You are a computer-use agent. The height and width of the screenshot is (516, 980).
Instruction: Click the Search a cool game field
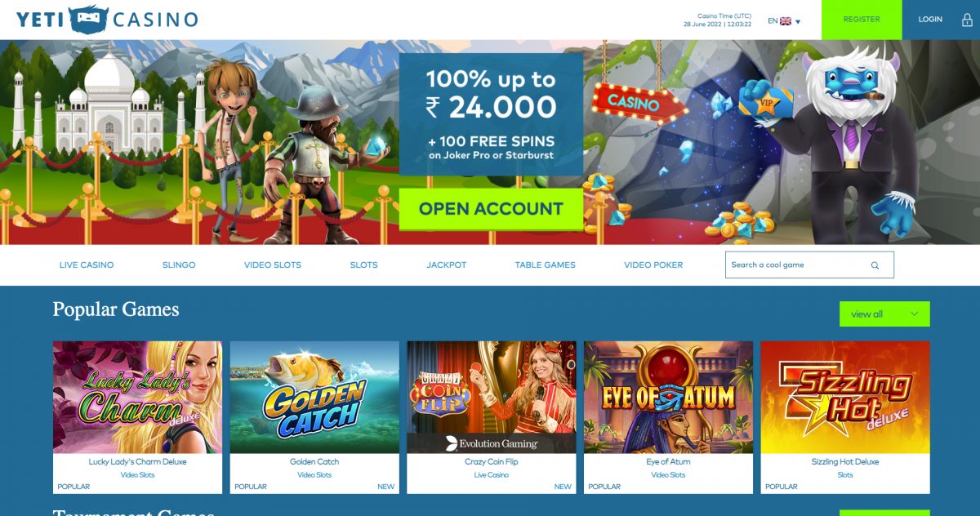click(809, 265)
